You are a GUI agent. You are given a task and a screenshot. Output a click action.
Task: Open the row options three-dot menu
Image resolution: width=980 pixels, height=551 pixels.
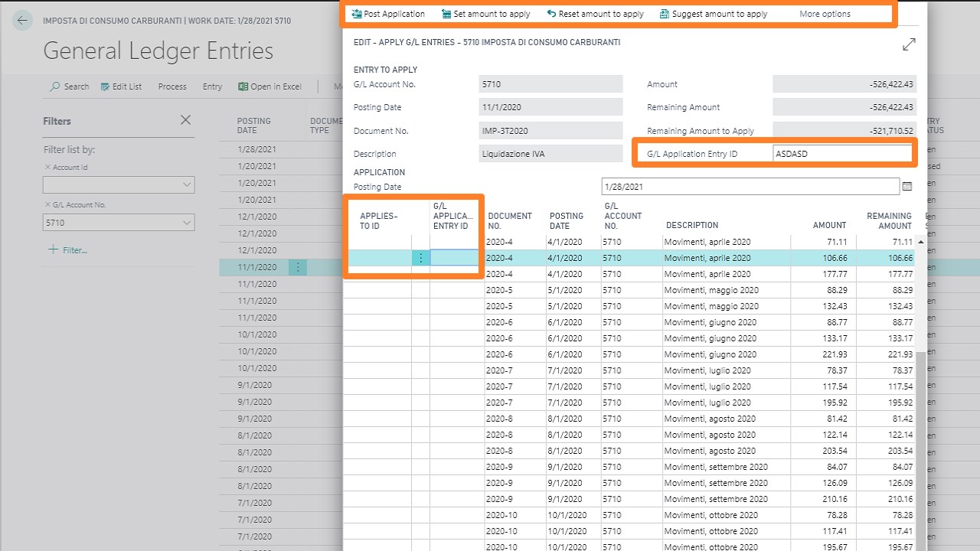point(420,258)
